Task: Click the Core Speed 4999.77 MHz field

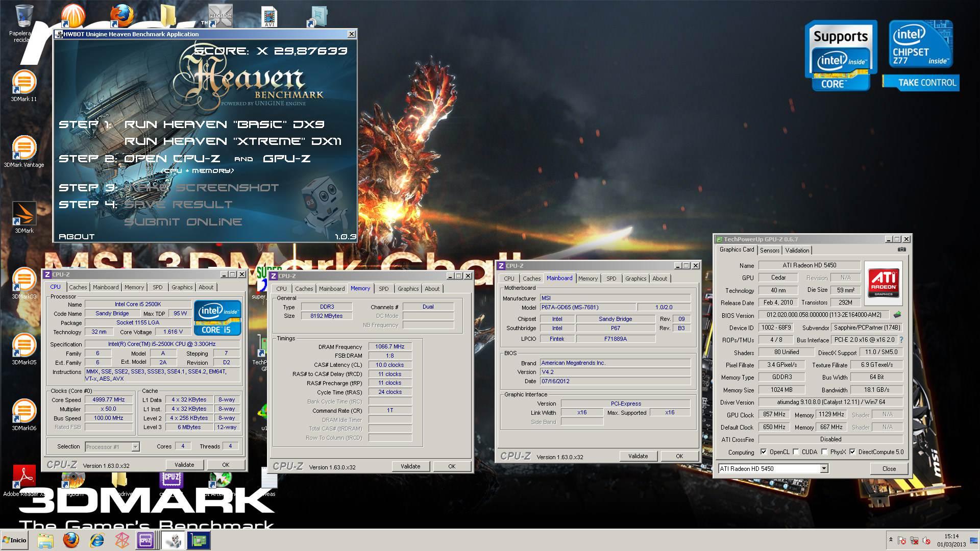Action: [109, 400]
